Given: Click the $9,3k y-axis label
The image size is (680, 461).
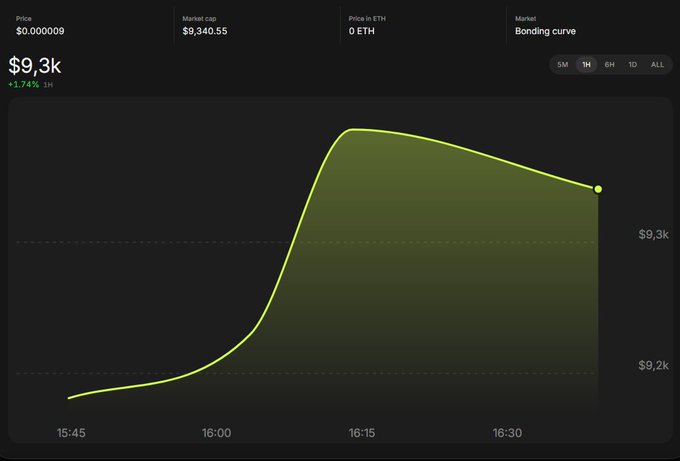Looking at the screenshot, I should point(654,235).
